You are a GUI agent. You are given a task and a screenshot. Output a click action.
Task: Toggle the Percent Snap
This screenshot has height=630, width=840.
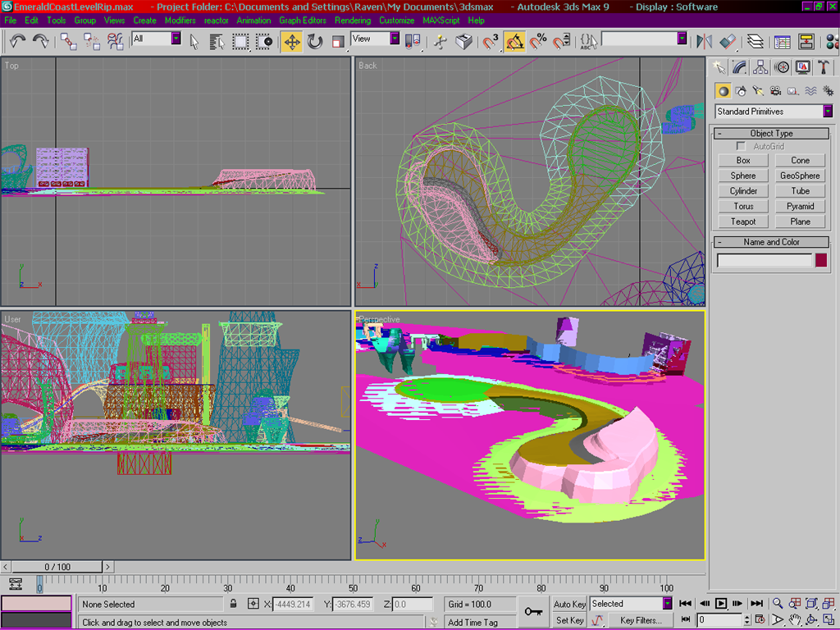(x=538, y=41)
